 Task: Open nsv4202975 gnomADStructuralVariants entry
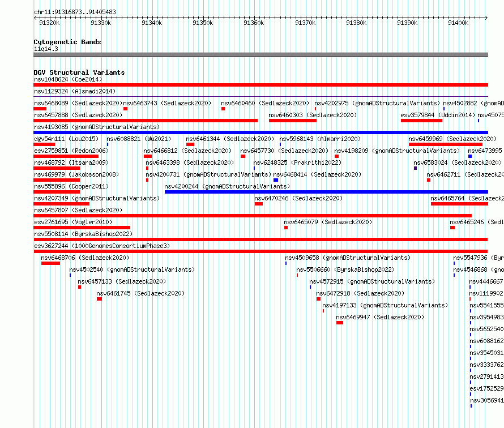click(x=377, y=103)
